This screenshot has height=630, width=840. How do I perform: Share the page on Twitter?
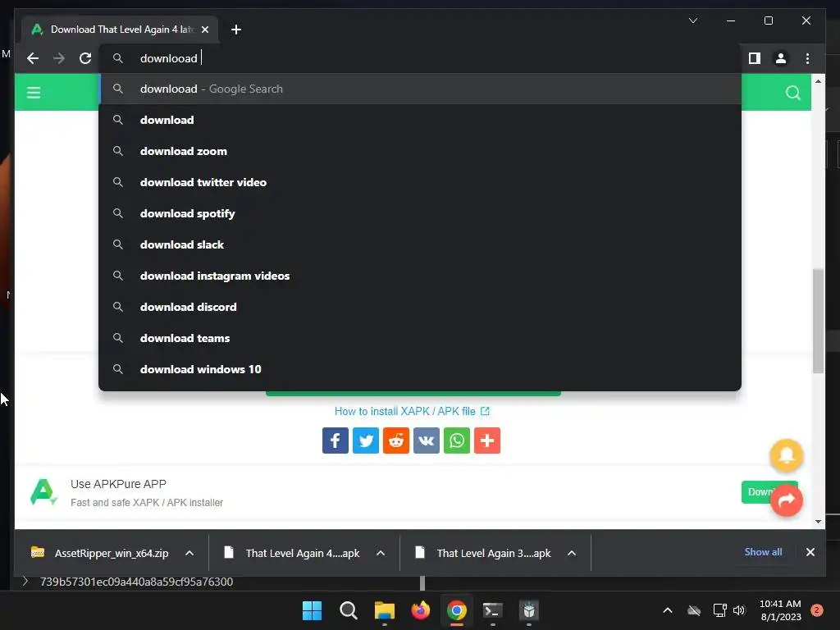[x=366, y=441]
